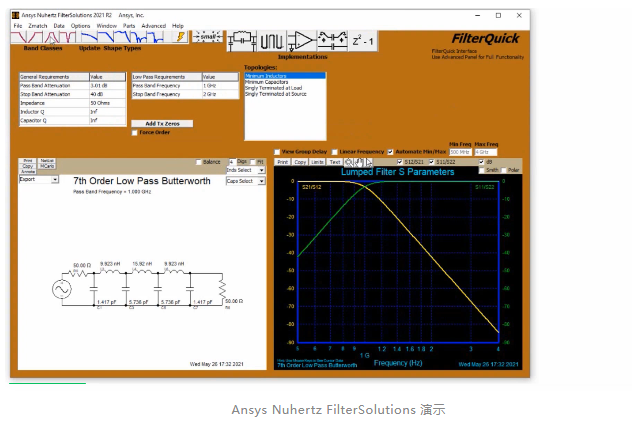
Task: Click the Pass Band Frequency 1 GHz cell
Action: pyautogui.click(x=220, y=85)
